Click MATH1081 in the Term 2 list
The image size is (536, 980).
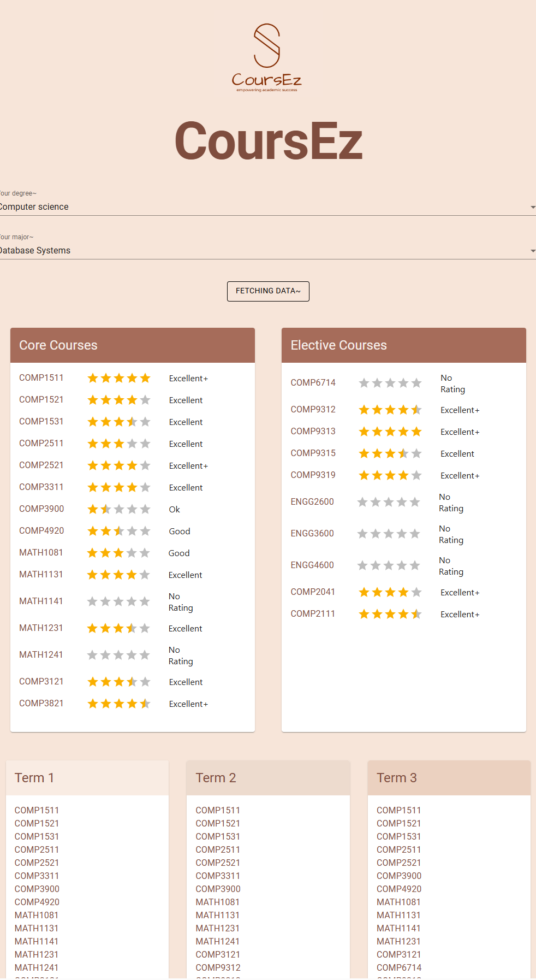tap(218, 902)
